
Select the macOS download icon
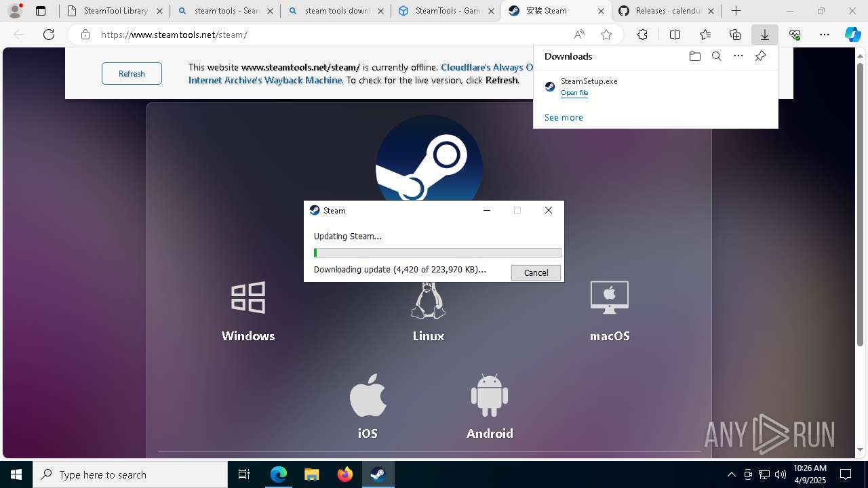(x=610, y=298)
